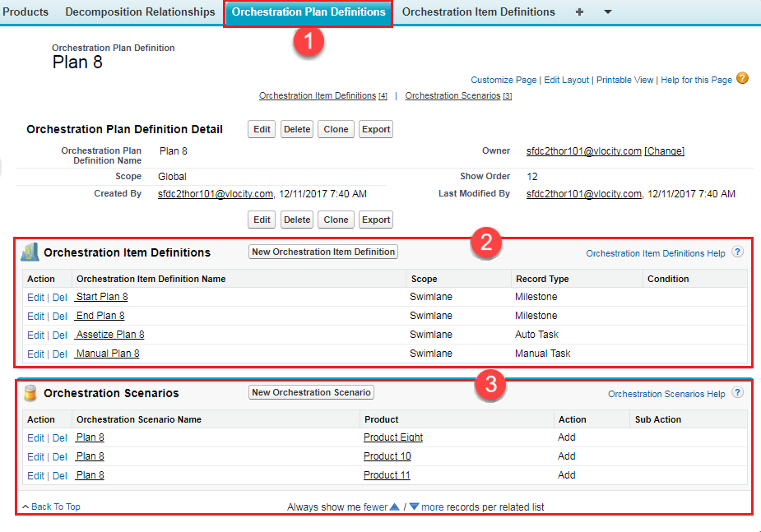Open the tab overflow dropdown arrow
This screenshot has height=532, width=761.
(607, 12)
